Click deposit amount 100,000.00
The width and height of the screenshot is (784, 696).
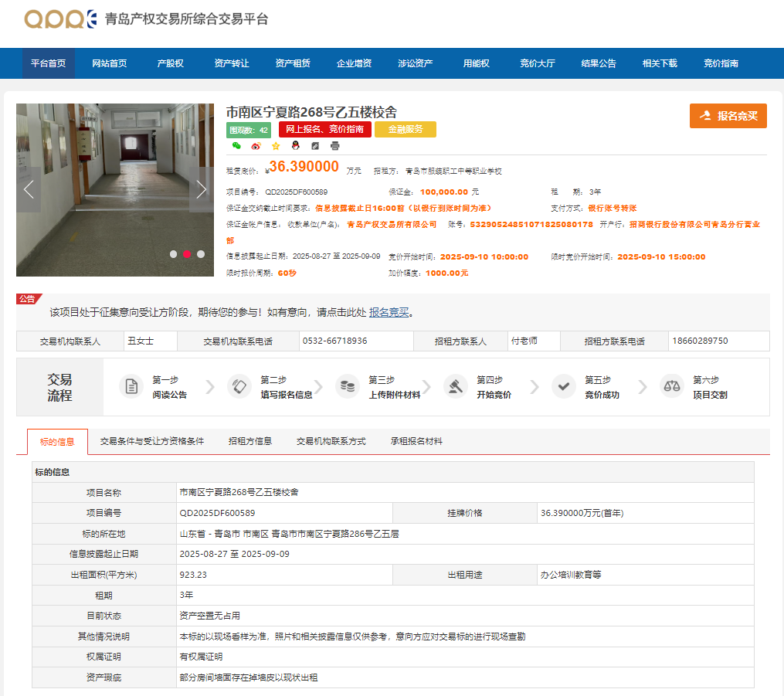click(x=444, y=192)
